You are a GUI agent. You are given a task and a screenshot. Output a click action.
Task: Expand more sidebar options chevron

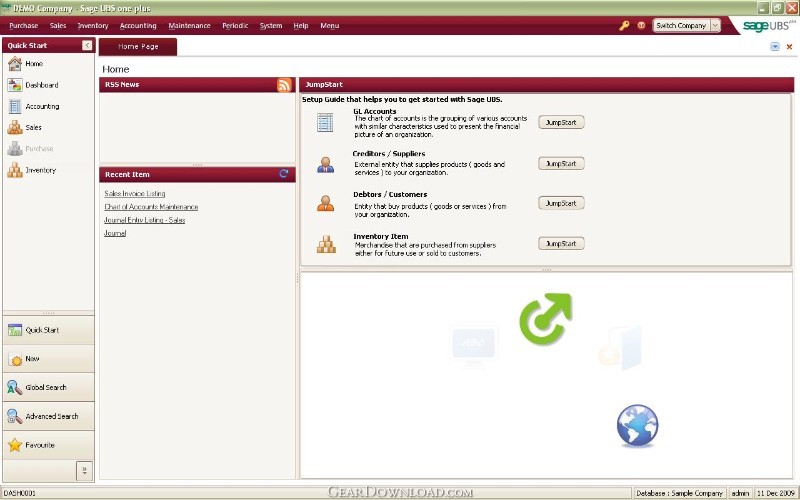click(84, 470)
